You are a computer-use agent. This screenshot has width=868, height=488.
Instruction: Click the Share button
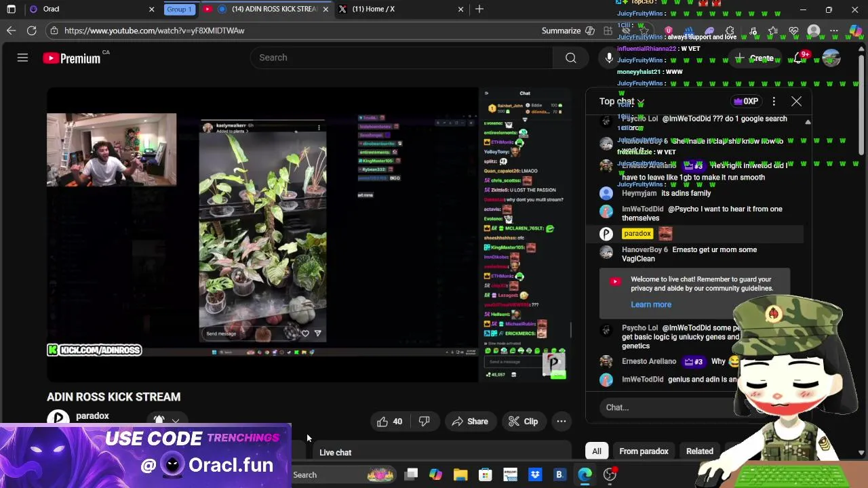pyautogui.click(x=470, y=422)
